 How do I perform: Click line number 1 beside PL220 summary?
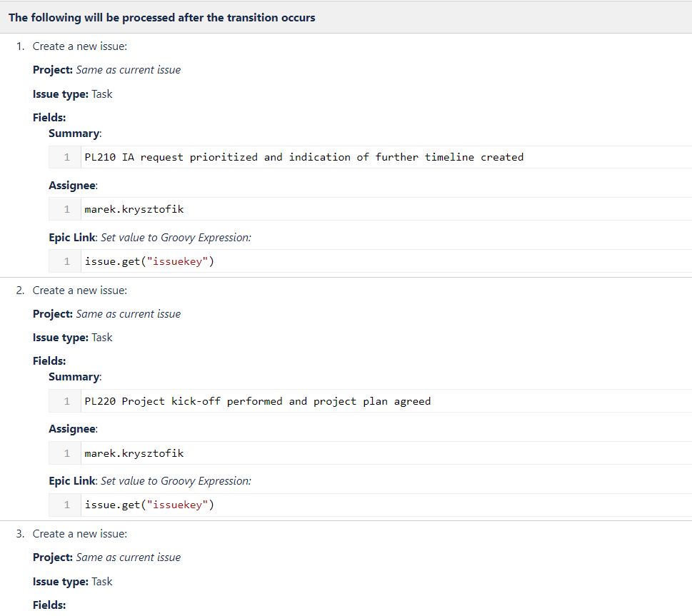click(66, 401)
